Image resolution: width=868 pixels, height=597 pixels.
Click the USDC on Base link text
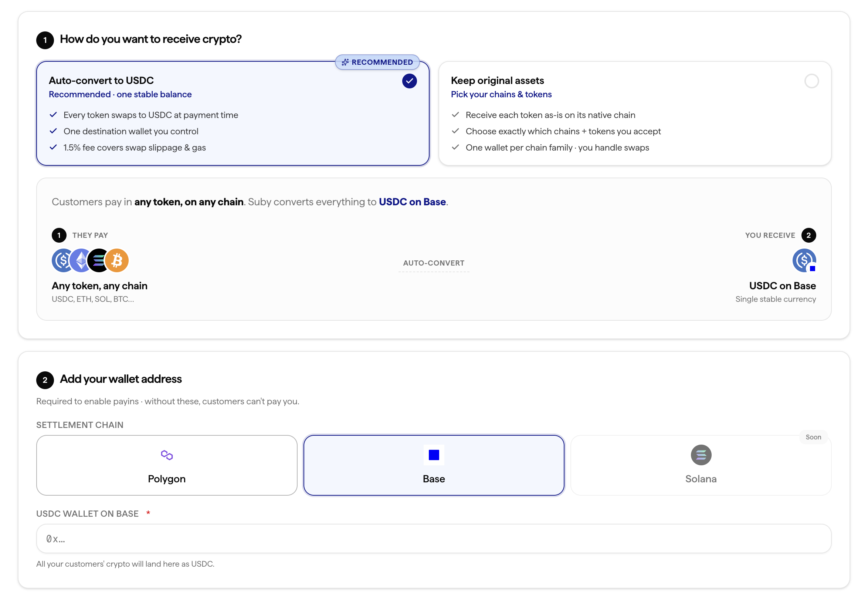[412, 202]
